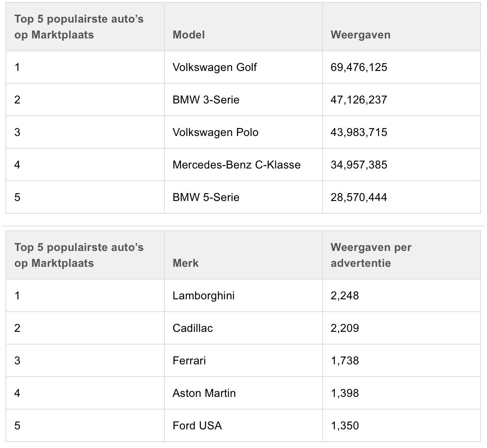Select the Ferrari entry
The width and height of the screenshot is (487, 448).
(x=189, y=361)
